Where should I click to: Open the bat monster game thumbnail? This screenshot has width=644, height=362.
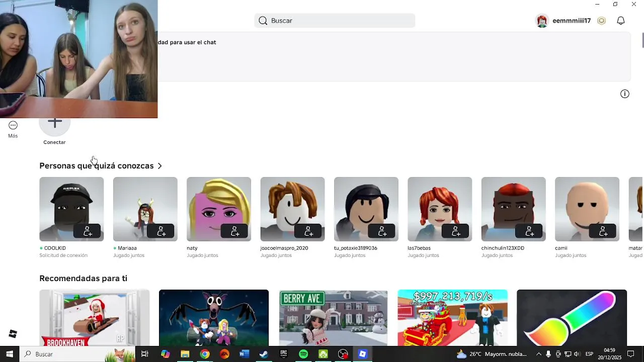click(214, 318)
